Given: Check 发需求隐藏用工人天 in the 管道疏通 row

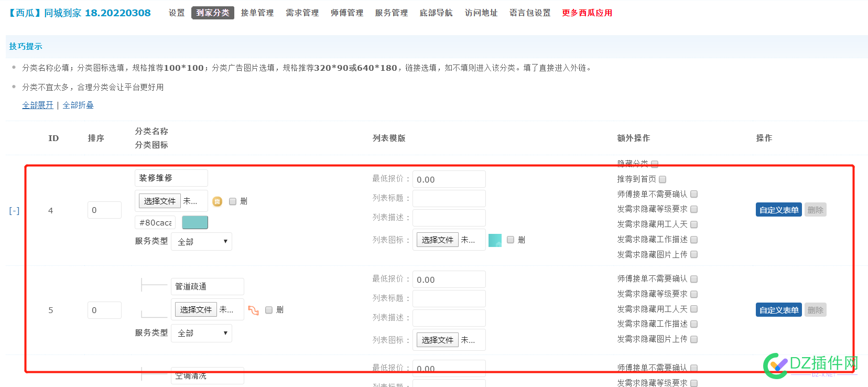Looking at the screenshot, I should 694,309.
